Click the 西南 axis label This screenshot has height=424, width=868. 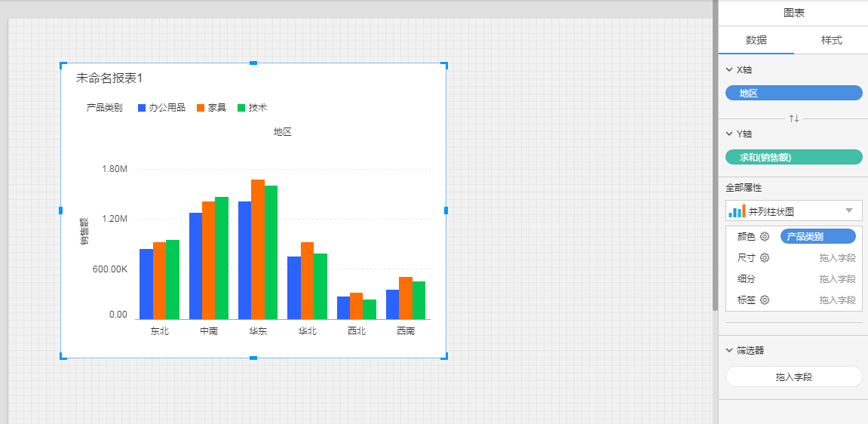coord(406,331)
